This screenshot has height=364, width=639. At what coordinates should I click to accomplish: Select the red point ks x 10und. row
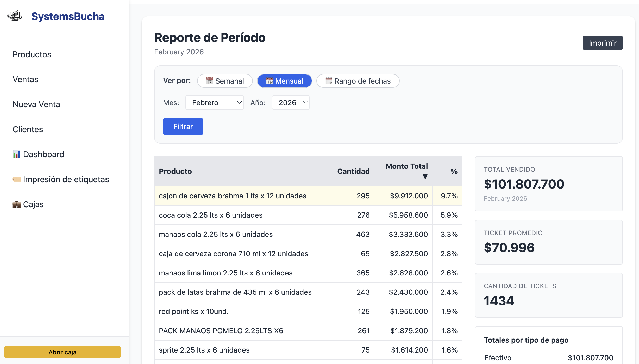(x=308, y=311)
